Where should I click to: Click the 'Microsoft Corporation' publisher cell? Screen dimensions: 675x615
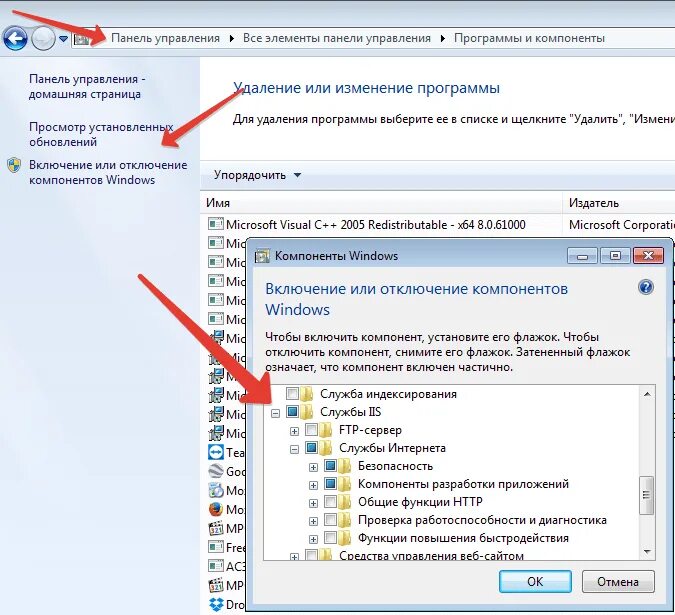[621, 225]
